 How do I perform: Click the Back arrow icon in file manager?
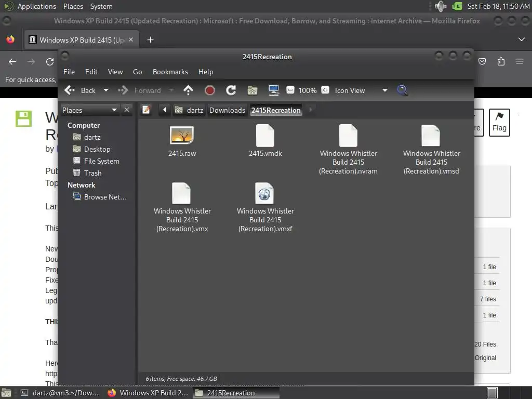(70, 90)
